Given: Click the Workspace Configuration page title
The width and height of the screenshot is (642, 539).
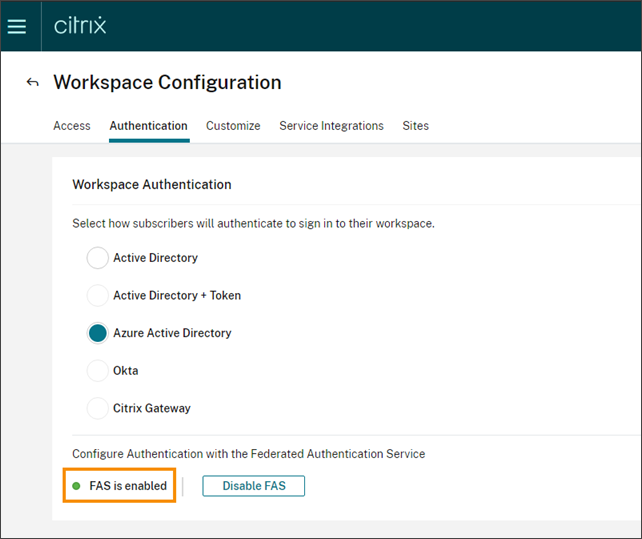Looking at the screenshot, I should coord(167,82).
